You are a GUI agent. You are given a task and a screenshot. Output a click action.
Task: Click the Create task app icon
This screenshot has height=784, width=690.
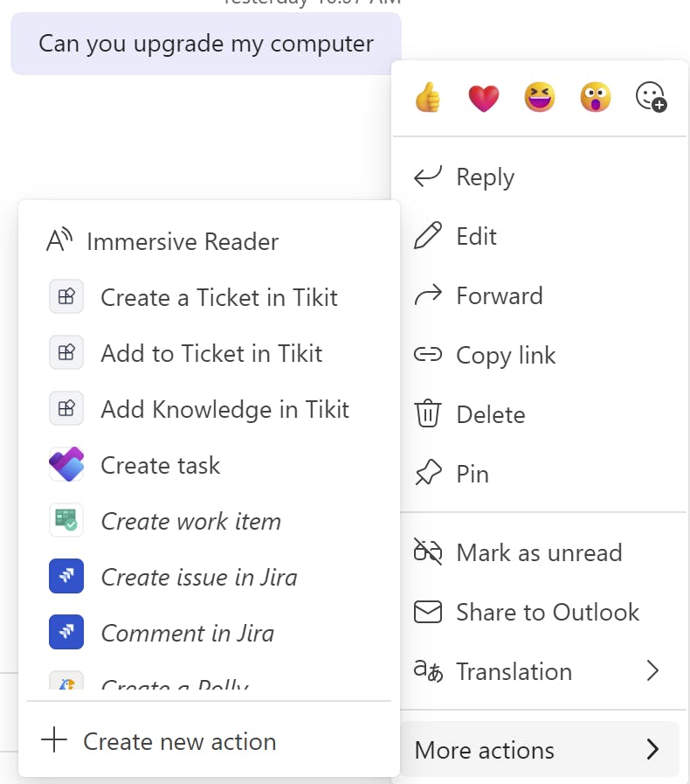[66, 465]
